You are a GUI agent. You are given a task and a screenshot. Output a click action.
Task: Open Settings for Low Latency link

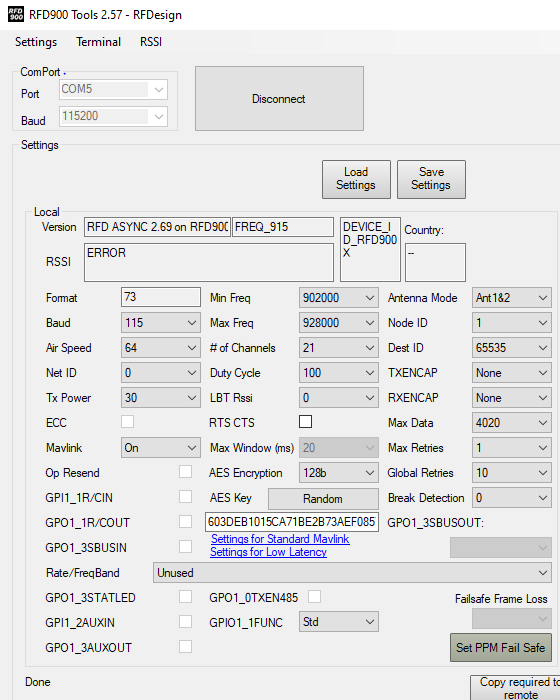[x=268, y=552]
